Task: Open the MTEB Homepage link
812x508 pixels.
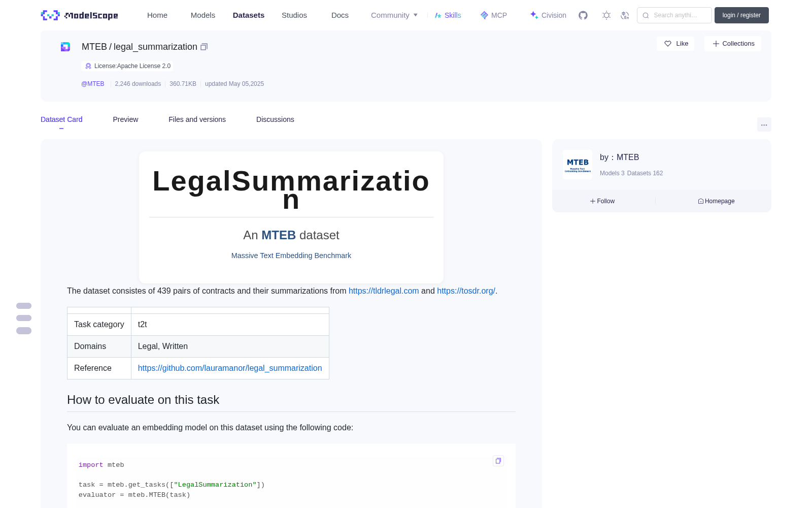Action: (x=716, y=201)
